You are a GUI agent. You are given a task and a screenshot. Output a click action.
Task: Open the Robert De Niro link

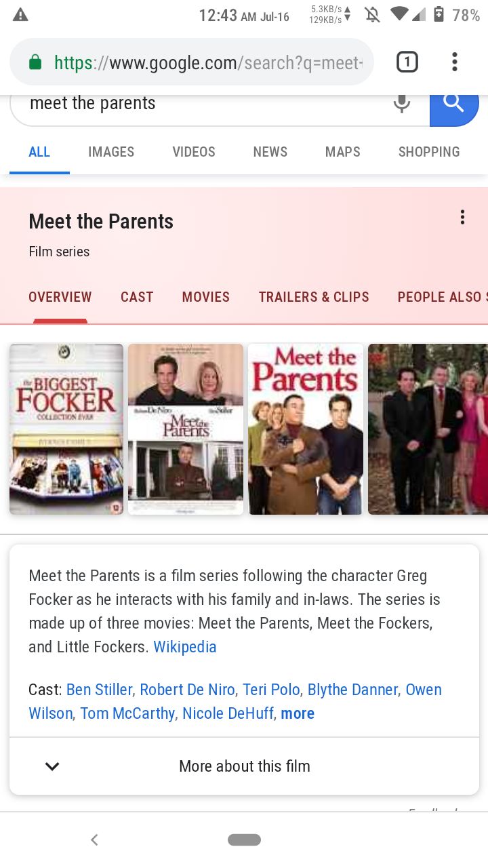coord(187,690)
